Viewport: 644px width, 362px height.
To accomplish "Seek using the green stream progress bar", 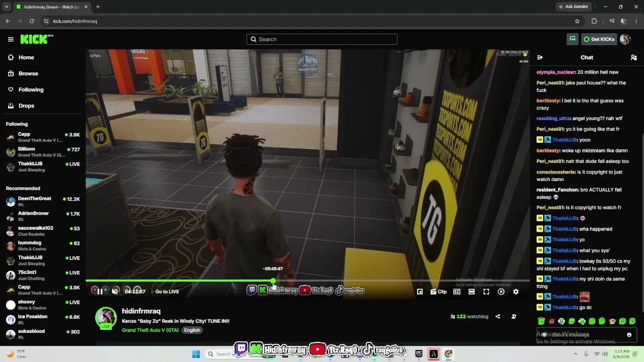I will pyautogui.click(x=307, y=281).
